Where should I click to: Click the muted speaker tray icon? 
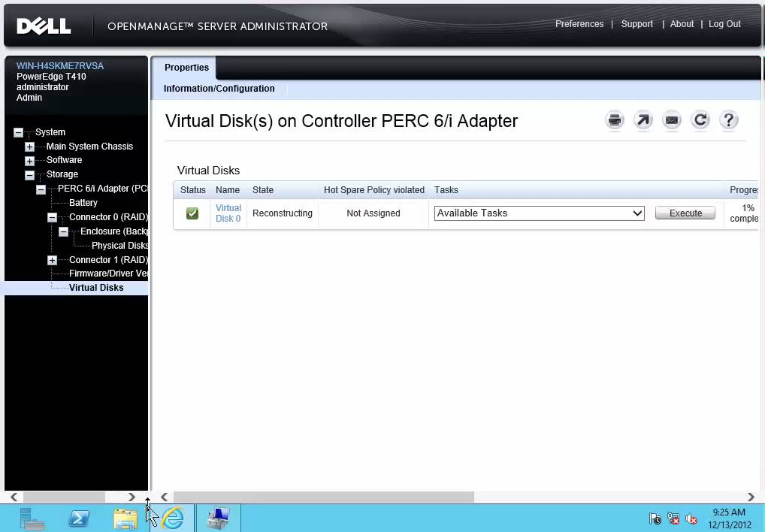[x=691, y=518]
